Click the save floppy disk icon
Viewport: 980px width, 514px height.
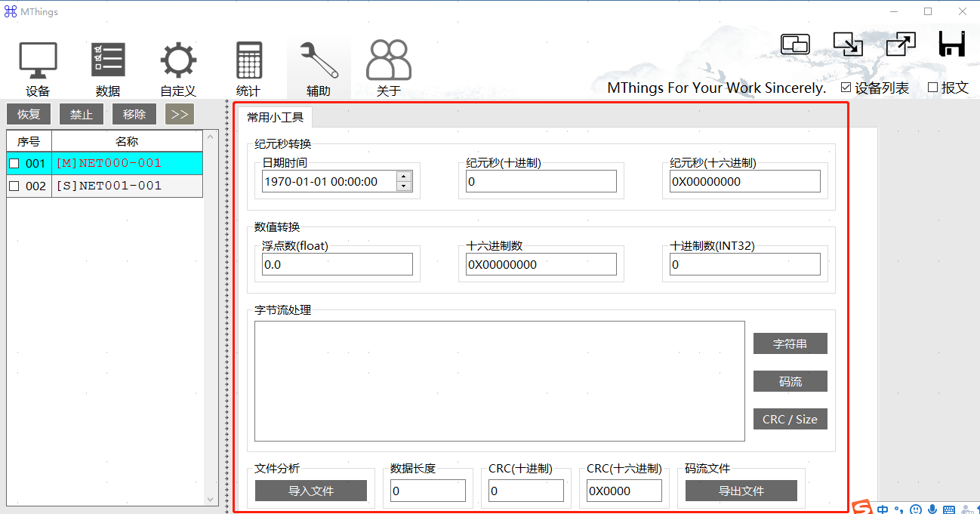[952, 45]
